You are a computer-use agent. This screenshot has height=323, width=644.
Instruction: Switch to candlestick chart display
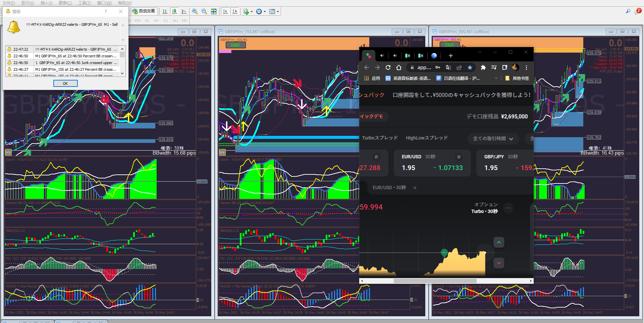pos(174,11)
